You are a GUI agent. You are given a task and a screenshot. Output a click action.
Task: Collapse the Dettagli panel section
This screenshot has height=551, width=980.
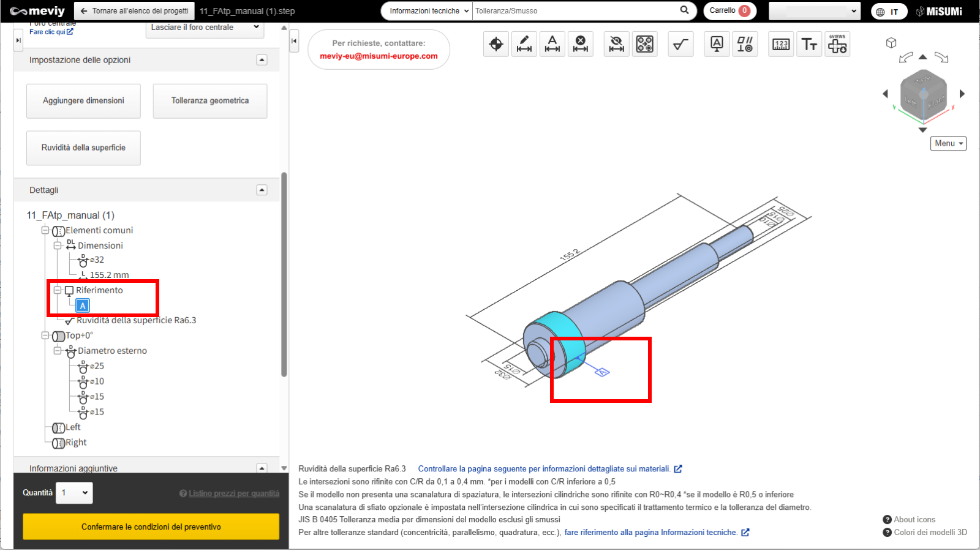pos(262,190)
